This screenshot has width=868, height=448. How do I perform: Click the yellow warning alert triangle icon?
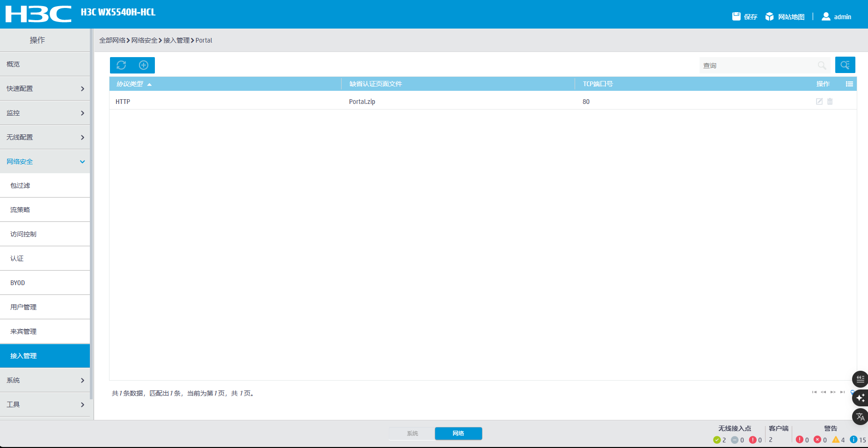835,440
